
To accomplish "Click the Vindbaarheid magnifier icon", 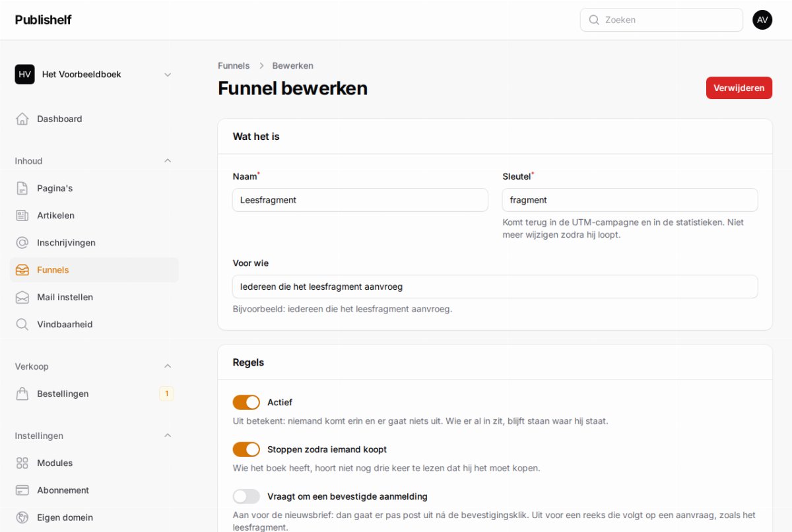I will click(x=22, y=324).
